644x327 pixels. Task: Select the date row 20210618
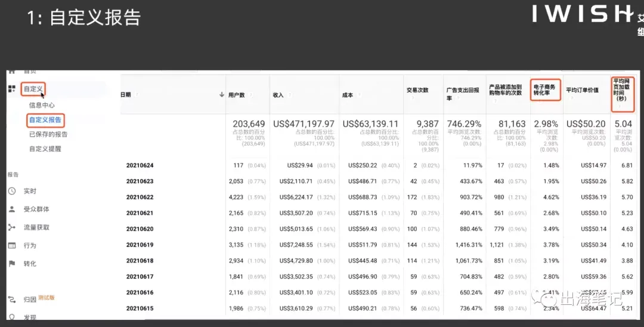point(140,261)
